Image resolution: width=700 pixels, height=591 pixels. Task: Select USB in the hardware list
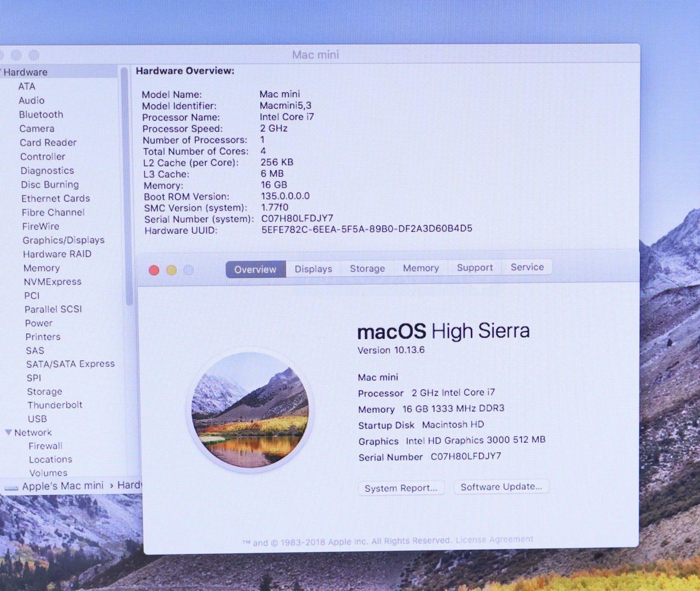(37, 419)
